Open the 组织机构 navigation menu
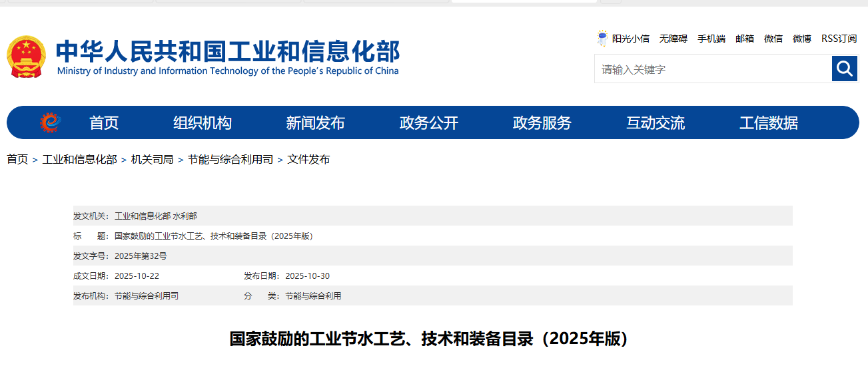868x384 pixels. tap(203, 123)
